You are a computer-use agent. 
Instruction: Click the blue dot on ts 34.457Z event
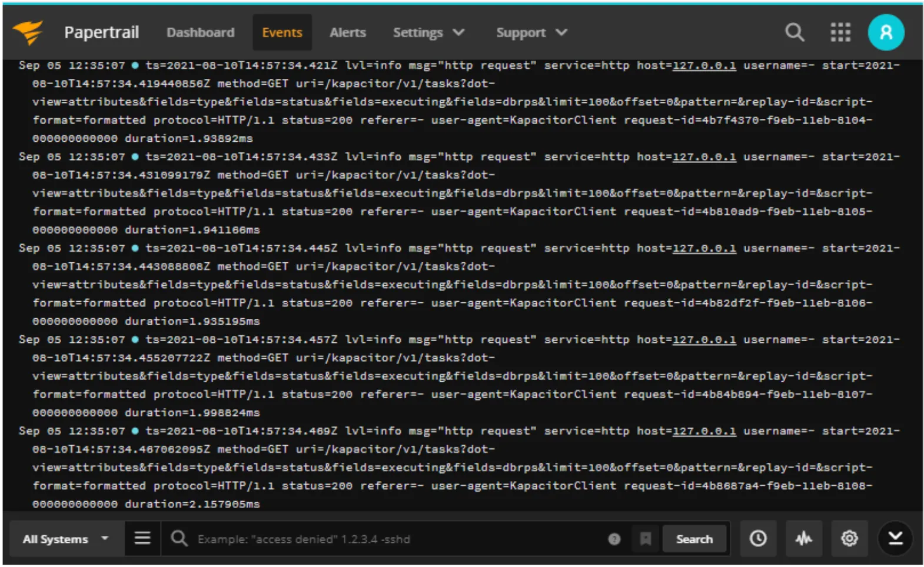coord(135,340)
